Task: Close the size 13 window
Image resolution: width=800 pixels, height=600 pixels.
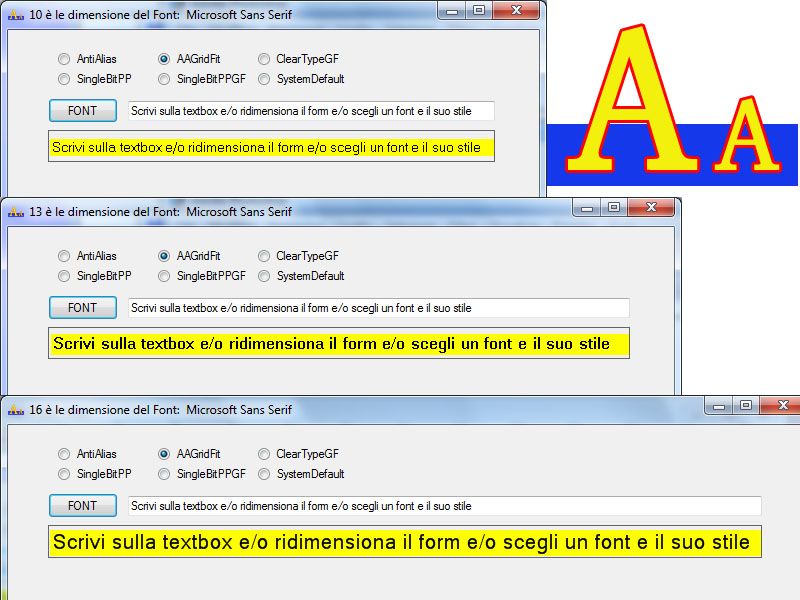Action: click(652, 208)
